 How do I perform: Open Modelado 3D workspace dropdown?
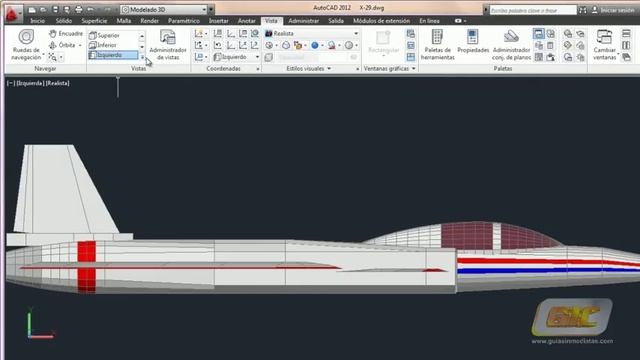(165, 9)
